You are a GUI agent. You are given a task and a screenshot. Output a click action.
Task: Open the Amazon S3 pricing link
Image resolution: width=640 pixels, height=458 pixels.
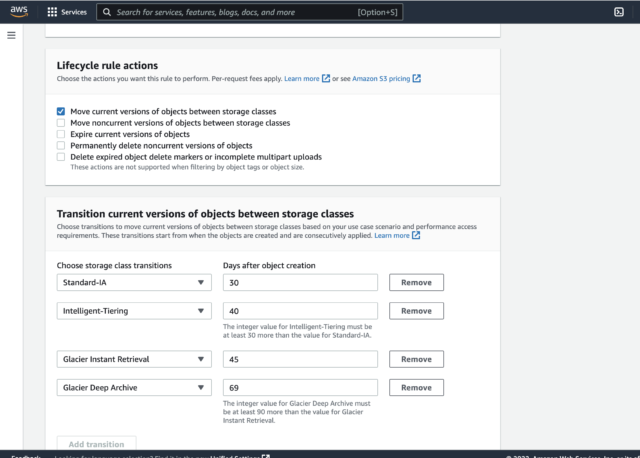tap(381, 78)
